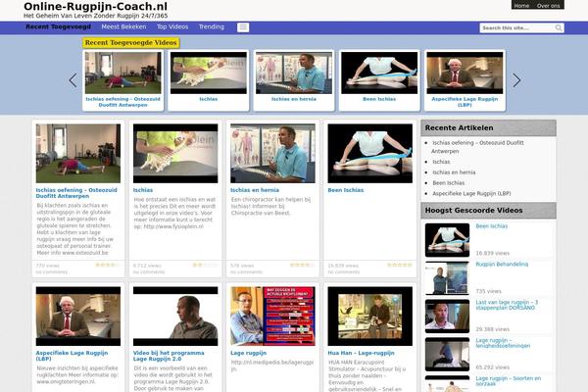Go to Top Videos tab

click(172, 26)
